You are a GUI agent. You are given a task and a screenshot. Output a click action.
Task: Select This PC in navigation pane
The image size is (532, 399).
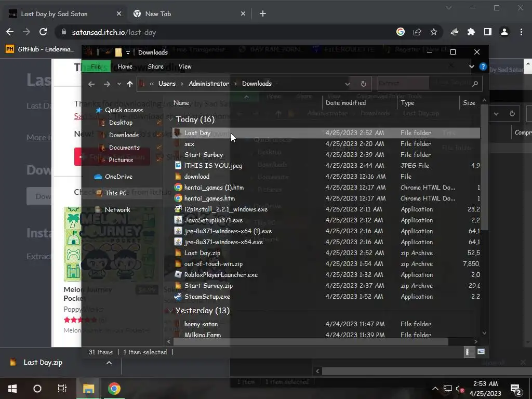(112, 193)
